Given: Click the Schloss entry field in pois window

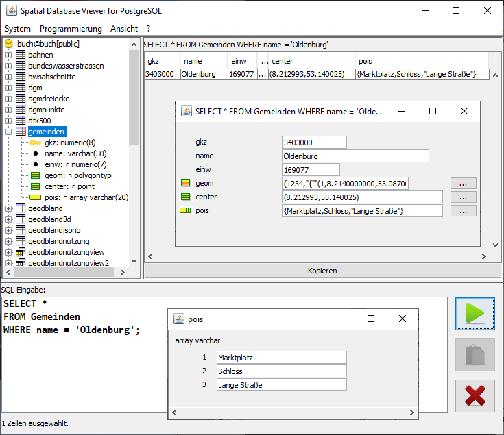Looking at the screenshot, I should tap(282, 371).
